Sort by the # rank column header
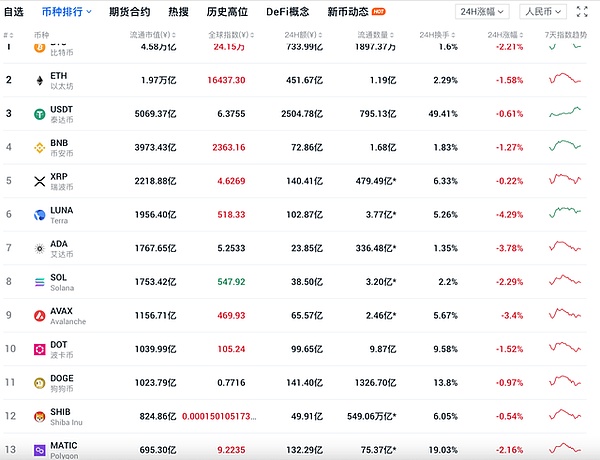The width and height of the screenshot is (600, 460). coord(8,35)
